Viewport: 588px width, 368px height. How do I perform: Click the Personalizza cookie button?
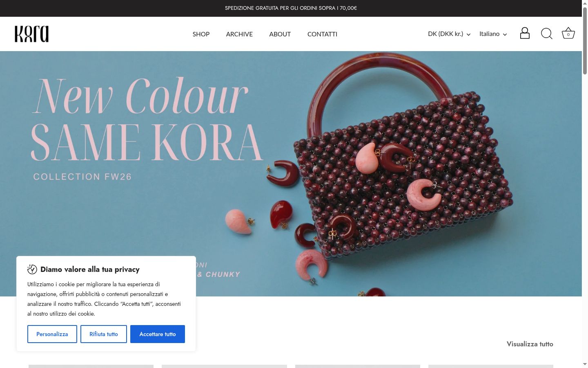coord(52,334)
